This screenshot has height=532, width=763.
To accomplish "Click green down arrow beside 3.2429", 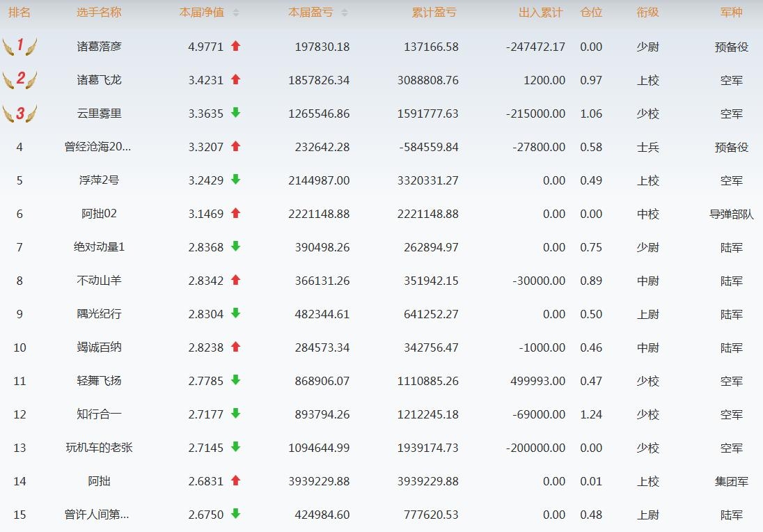I will pyautogui.click(x=235, y=180).
